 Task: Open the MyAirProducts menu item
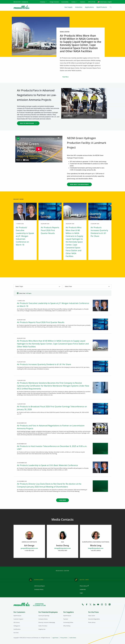point(102,7)
